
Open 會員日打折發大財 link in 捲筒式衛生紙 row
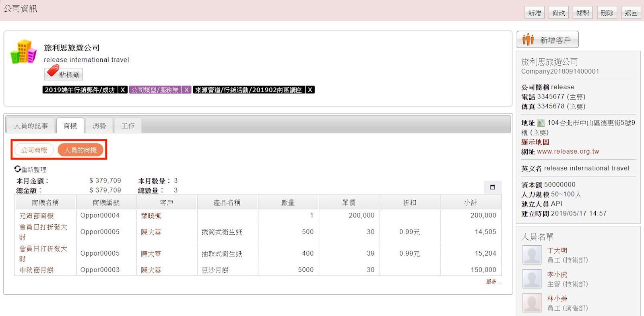tap(43, 232)
